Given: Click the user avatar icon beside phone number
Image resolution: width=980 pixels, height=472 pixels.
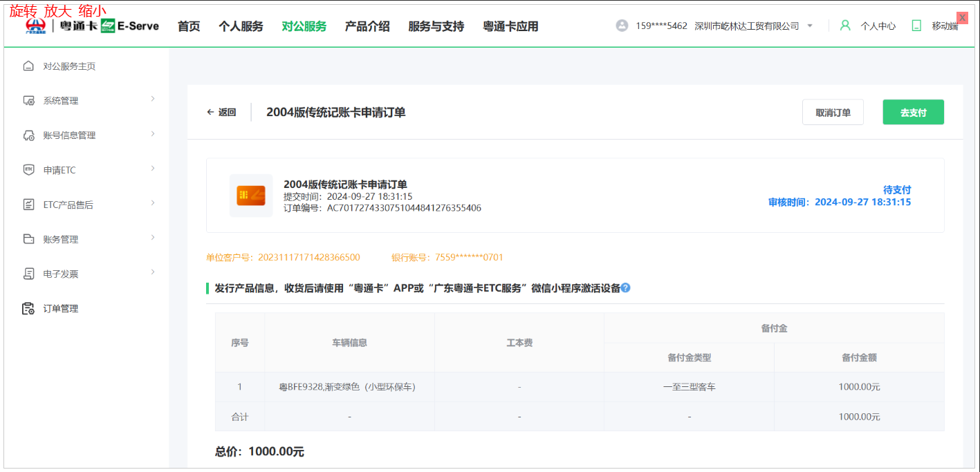Looking at the screenshot, I should 622,26.
